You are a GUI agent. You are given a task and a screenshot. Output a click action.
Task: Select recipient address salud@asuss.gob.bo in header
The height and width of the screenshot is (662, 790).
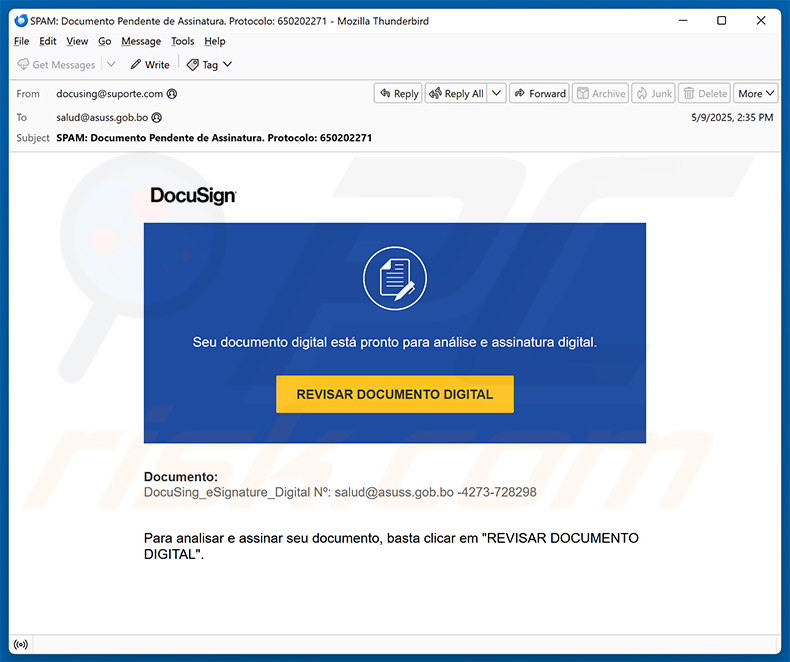pyautogui.click(x=102, y=117)
